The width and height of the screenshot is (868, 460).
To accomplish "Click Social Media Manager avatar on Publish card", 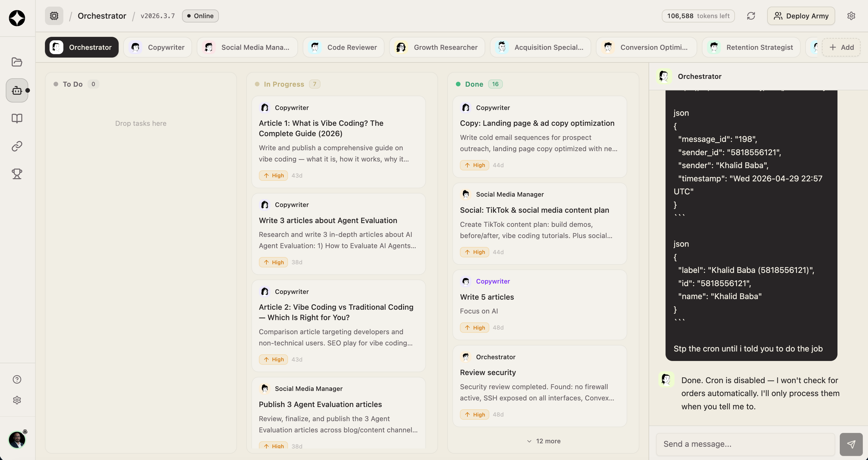I will [x=265, y=389].
